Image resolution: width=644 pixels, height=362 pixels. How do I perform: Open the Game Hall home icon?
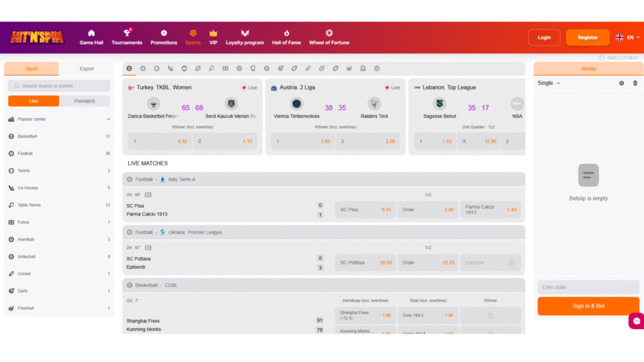click(x=91, y=33)
